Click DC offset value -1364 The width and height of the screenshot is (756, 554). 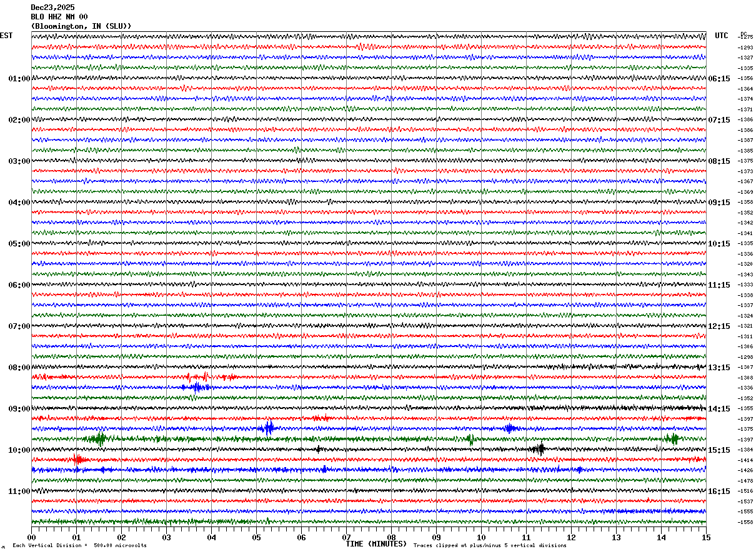coord(745,89)
